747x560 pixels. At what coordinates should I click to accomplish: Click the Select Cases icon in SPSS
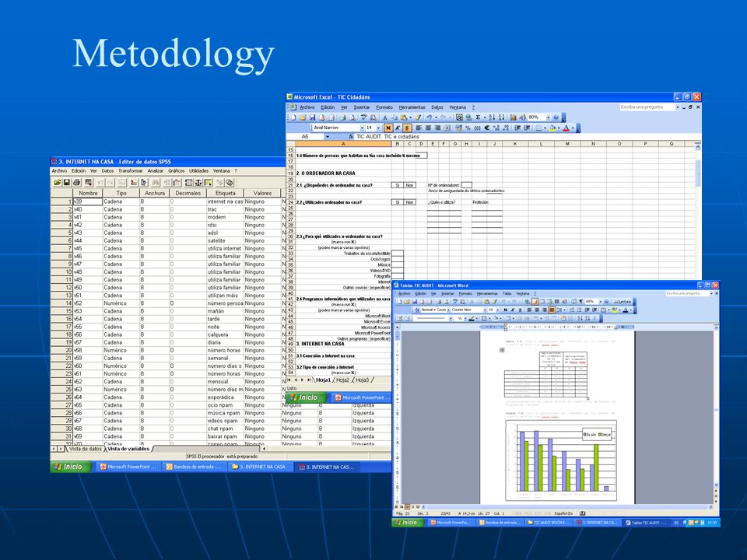tap(209, 182)
